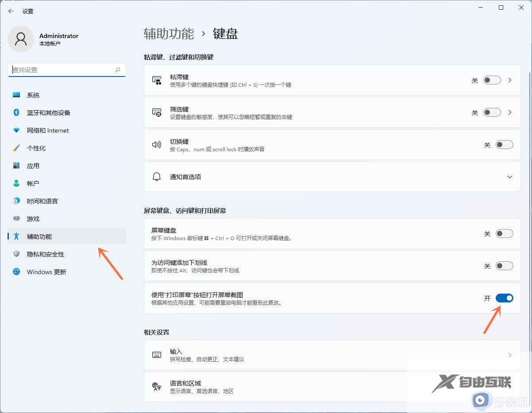
Task: Select 辅助功能 in the sidebar
Action: (x=40, y=236)
